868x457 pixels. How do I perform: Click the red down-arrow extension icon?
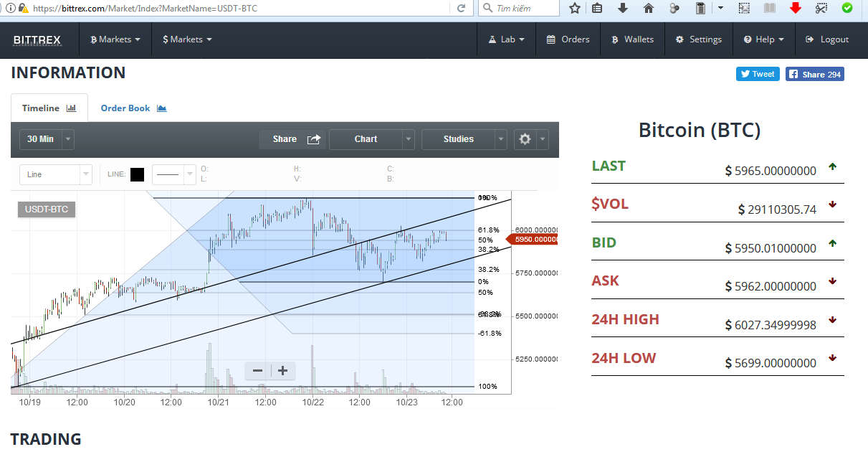click(x=796, y=8)
